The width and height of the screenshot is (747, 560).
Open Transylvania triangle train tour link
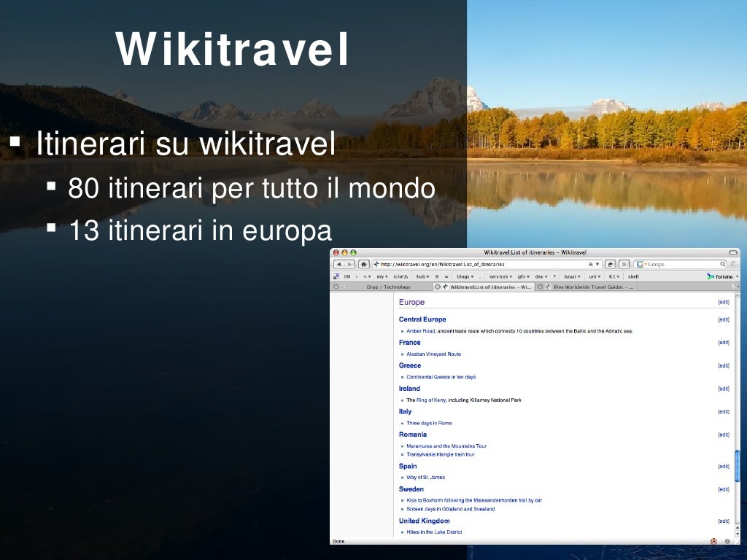coord(441,454)
